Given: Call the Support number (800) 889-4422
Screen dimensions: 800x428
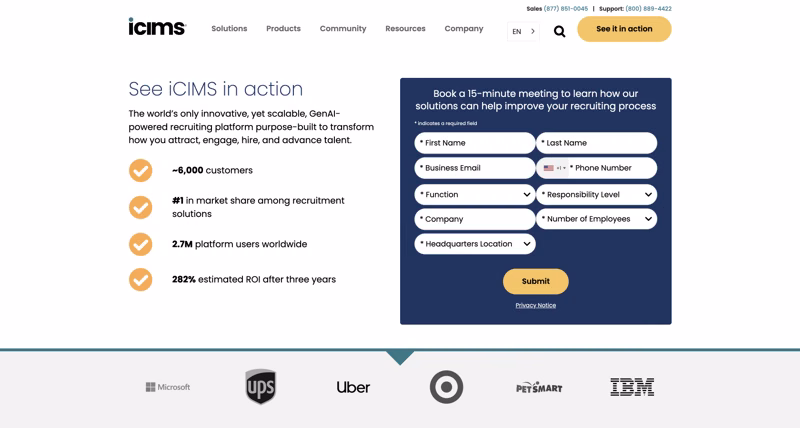Looking at the screenshot, I should (648, 9).
